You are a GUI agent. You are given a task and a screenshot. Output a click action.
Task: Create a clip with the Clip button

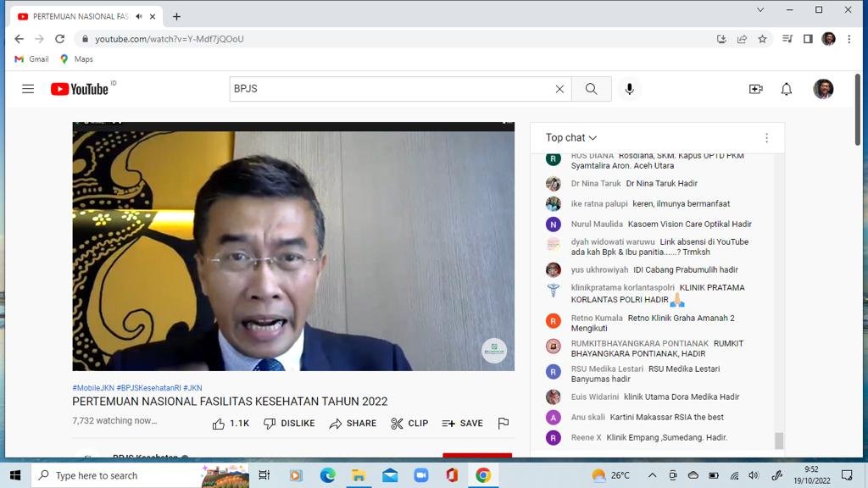point(409,424)
